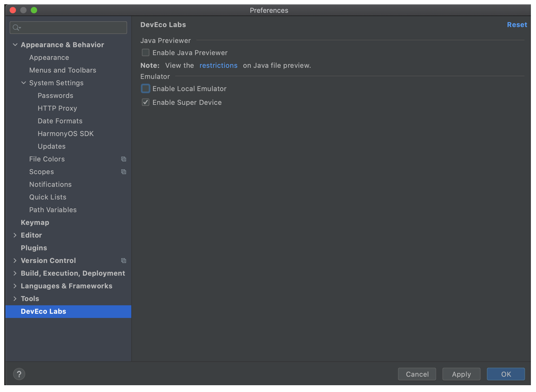
Task: Click the search magnifier icon
Action: point(16,28)
